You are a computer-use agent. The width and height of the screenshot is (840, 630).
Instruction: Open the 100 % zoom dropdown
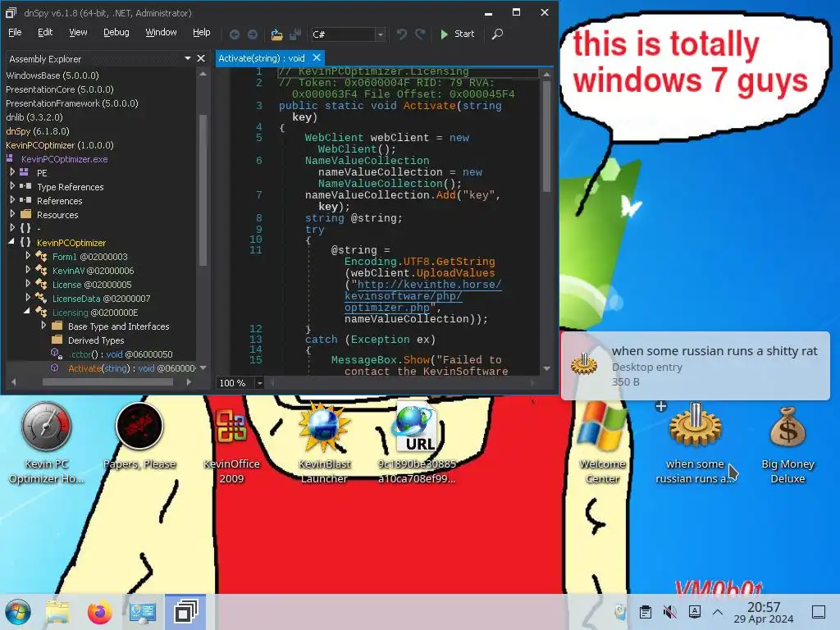point(259,383)
